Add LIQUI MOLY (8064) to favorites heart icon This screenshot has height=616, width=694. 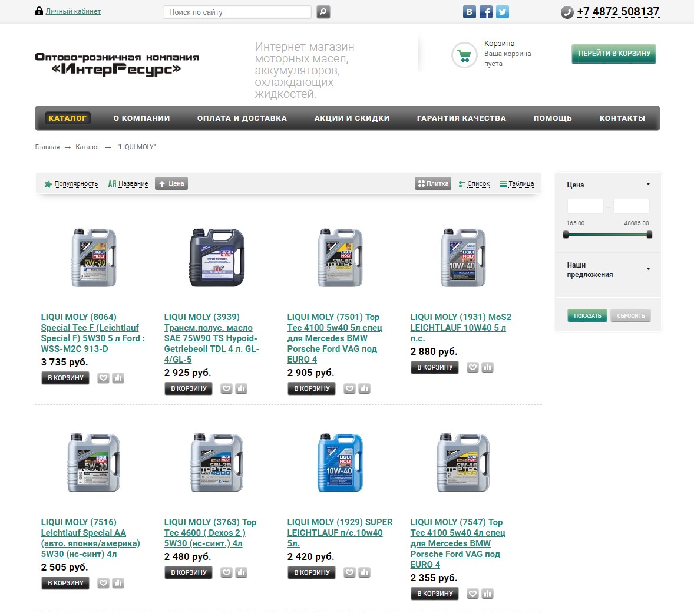pyautogui.click(x=103, y=378)
